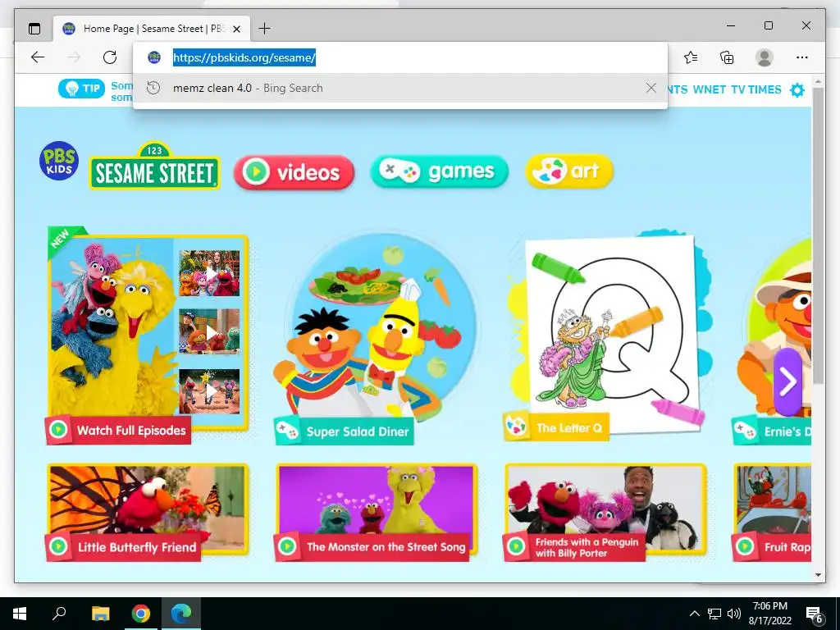Image resolution: width=840 pixels, height=630 pixels.
Task: Open the Windows Start menu
Action: 20,614
